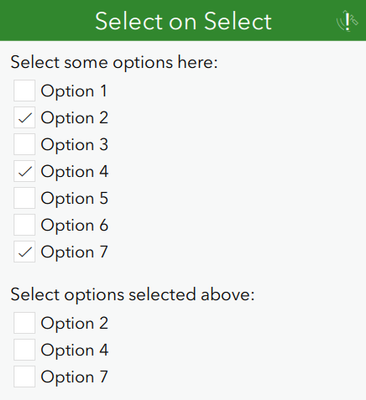Screen dimensions: 366x400
Task: Click 'Select options selected above:' question label
Action: [133, 295]
